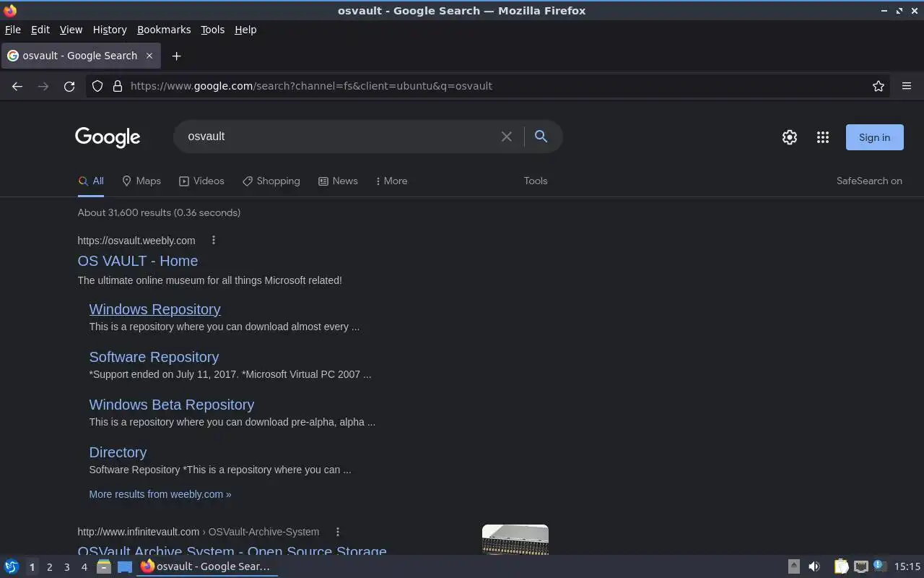Open Windows Repository sitelink
This screenshot has width=924, height=578.
tap(154, 309)
